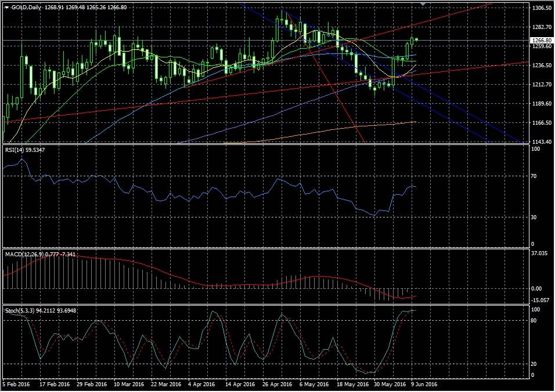Select the MACD(12,26,9) indicator label
The width and height of the screenshot is (555, 392).
pyautogui.click(x=40, y=255)
